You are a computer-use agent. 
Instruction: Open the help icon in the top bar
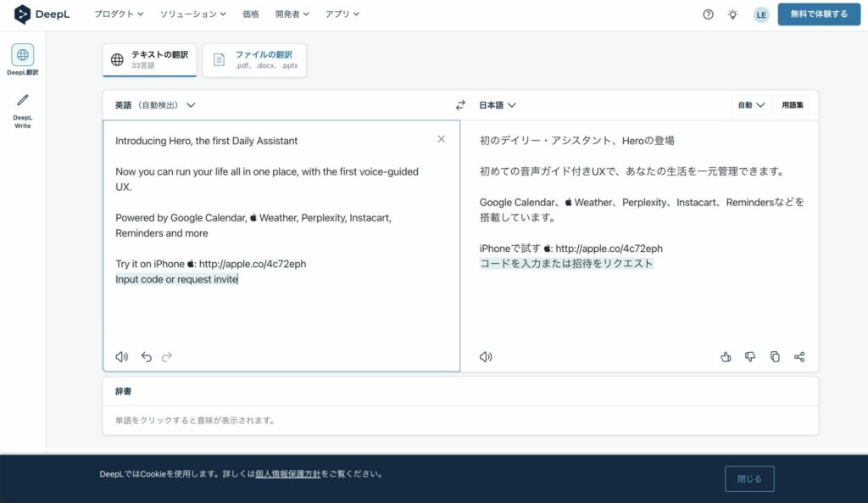(708, 14)
